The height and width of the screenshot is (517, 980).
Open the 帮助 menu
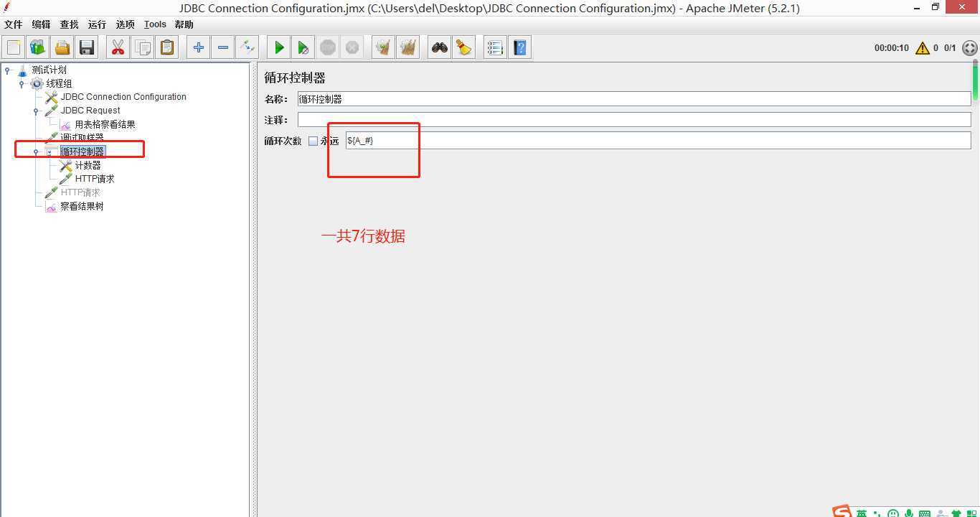(x=184, y=24)
